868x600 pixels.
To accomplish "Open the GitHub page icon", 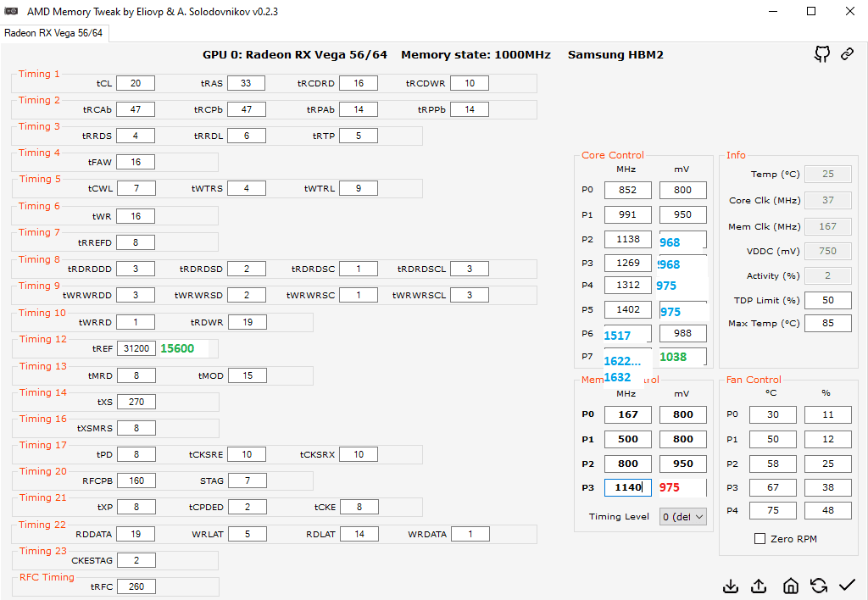I will tap(822, 54).
